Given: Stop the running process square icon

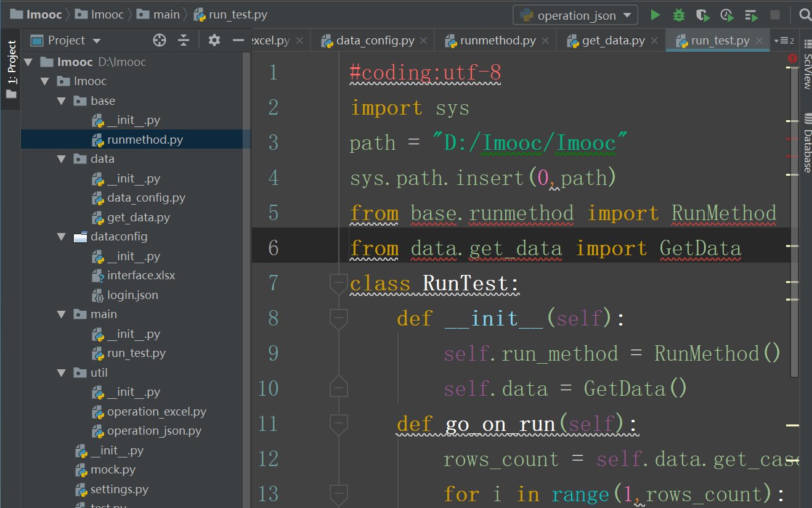Looking at the screenshot, I should (x=775, y=15).
